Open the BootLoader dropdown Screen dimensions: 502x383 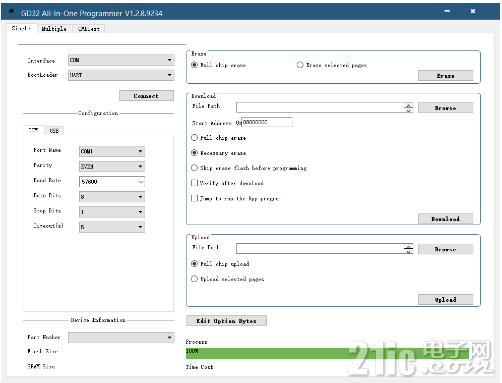121,75
